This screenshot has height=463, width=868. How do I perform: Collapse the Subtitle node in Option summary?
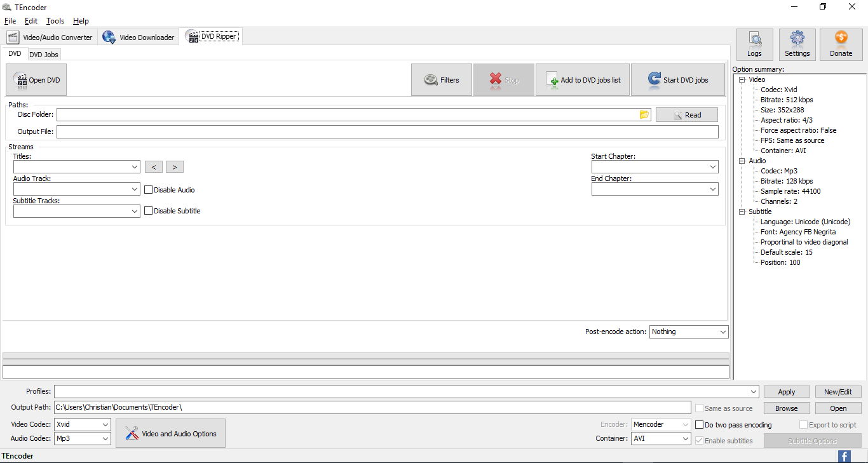742,211
